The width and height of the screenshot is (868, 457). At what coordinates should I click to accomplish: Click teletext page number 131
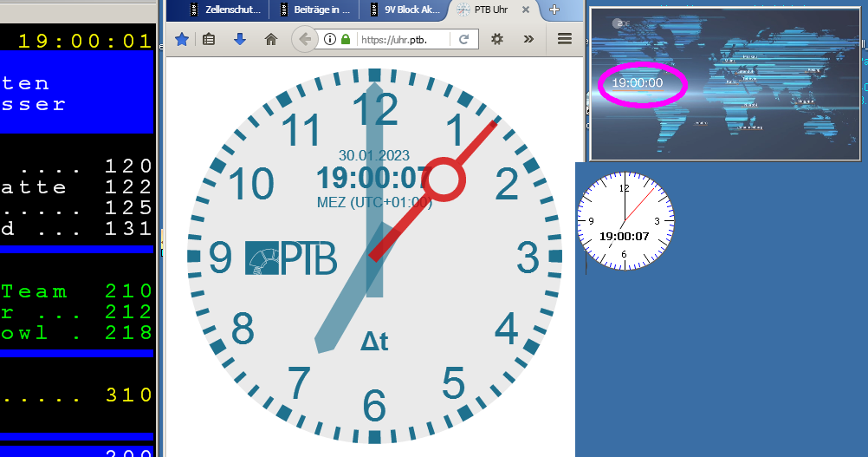coord(128,228)
